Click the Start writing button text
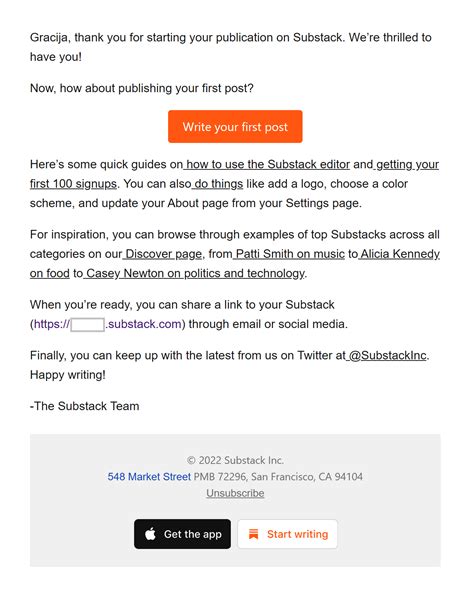Image resolution: width=474 pixels, height=593 pixels. click(297, 534)
